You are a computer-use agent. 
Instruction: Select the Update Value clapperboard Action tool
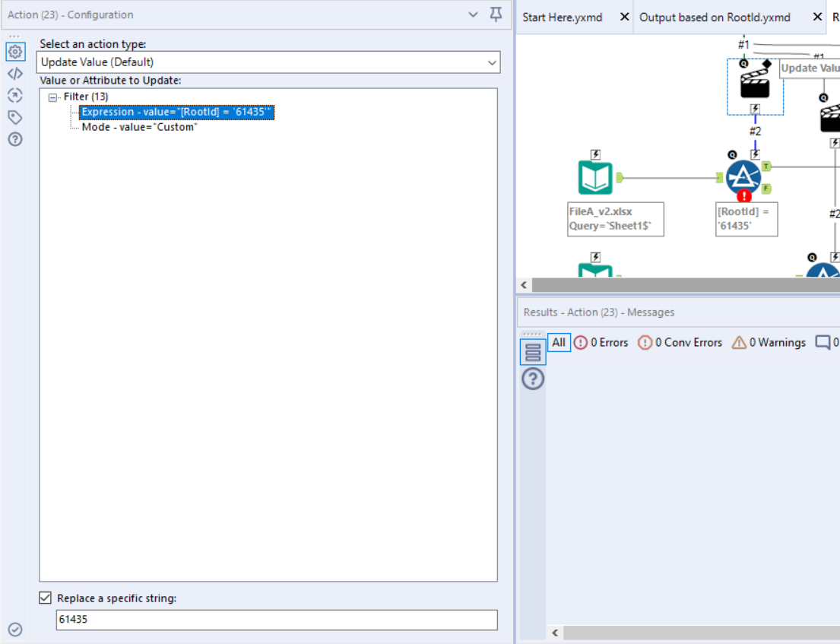pos(755,84)
